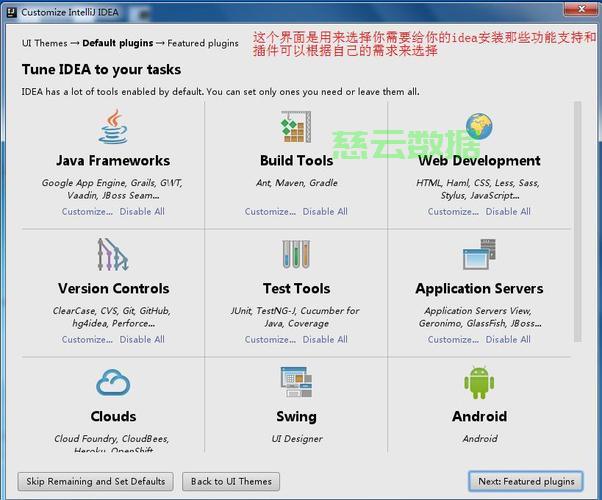602x500 pixels.
Task: Click the 'Tune IDEA to your tasks' title
Action: pyautogui.click(x=101, y=70)
